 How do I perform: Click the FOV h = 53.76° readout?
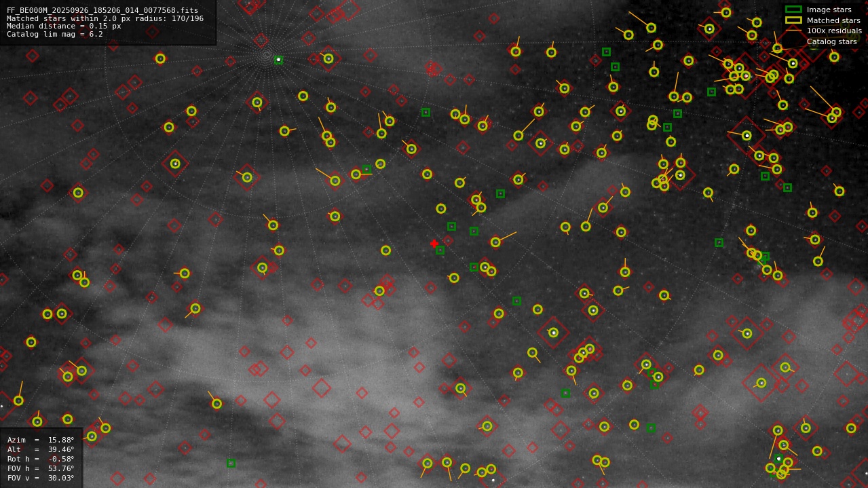(41, 468)
